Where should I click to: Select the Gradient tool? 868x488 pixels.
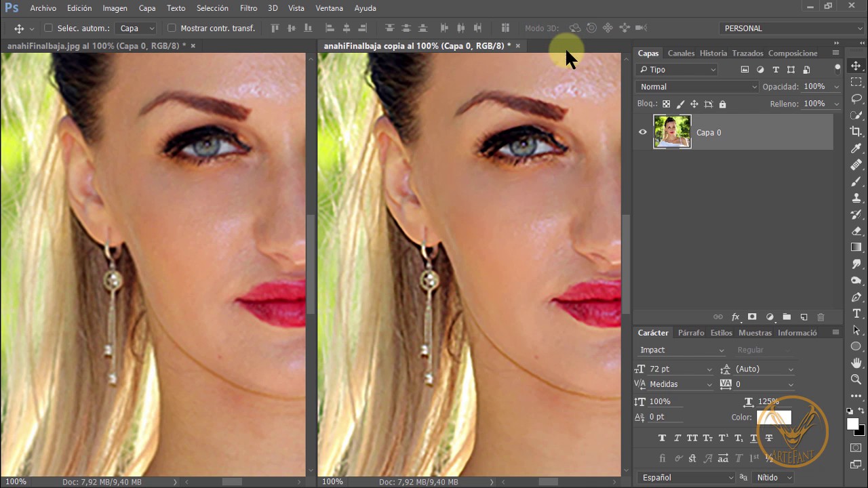coord(856,247)
